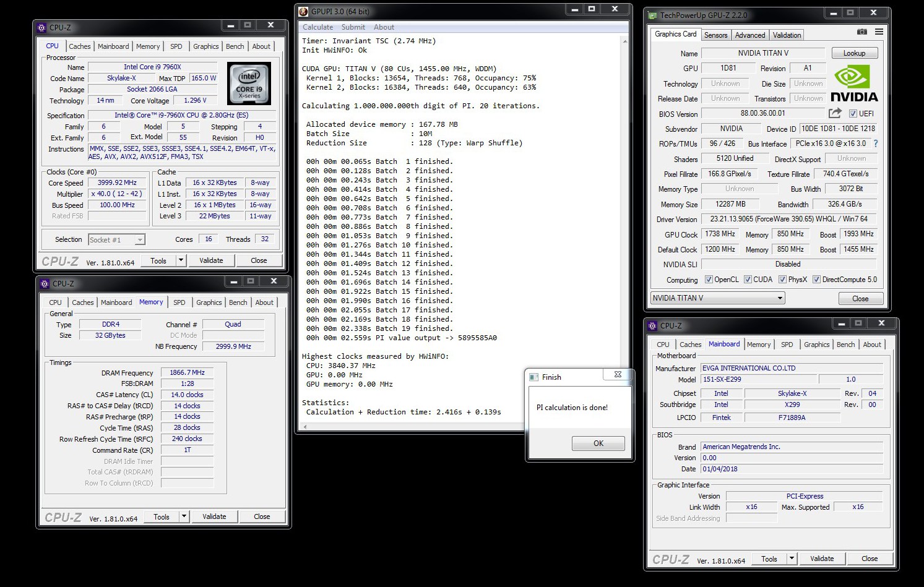Image resolution: width=924 pixels, height=587 pixels.
Task: Click OK in the Finish dialog
Action: (x=598, y=443)
